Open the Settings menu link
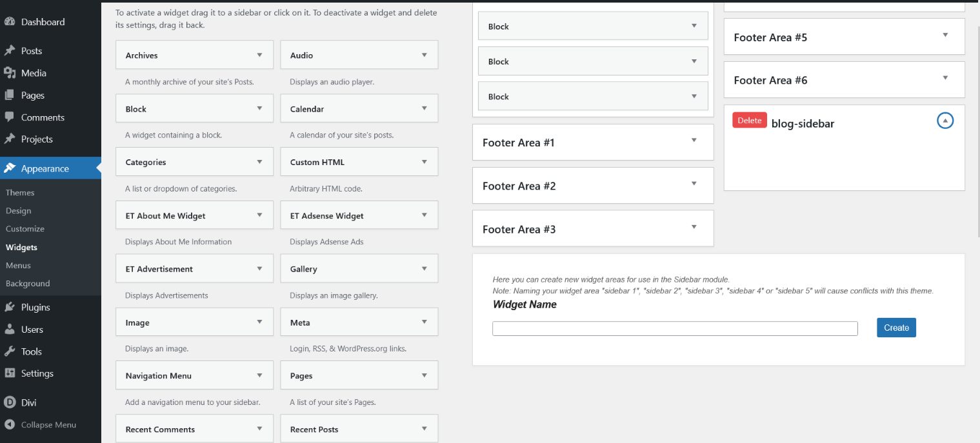This screenshot has width=980, height=443. [x=37, y=373]
